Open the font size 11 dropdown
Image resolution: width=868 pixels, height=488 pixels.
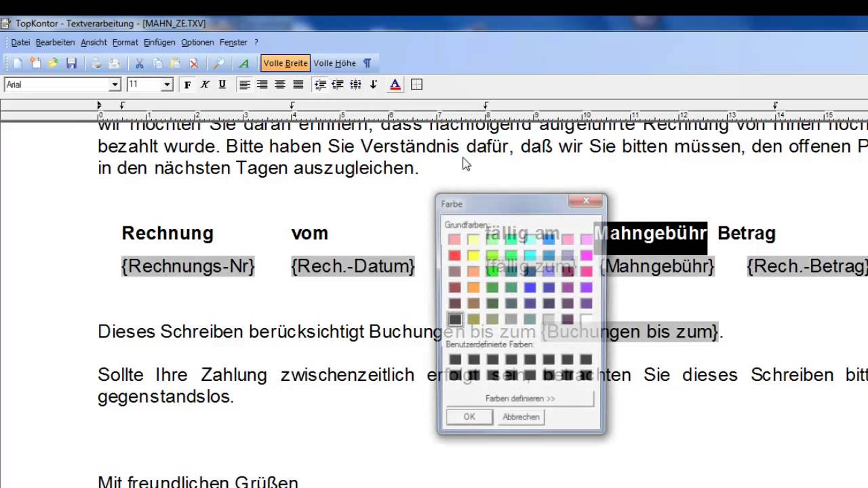coord(167,85)
